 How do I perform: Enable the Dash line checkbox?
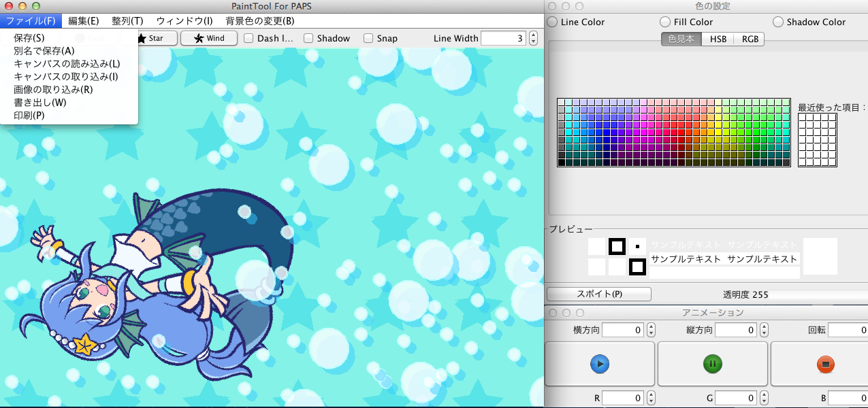click(249, 39)
